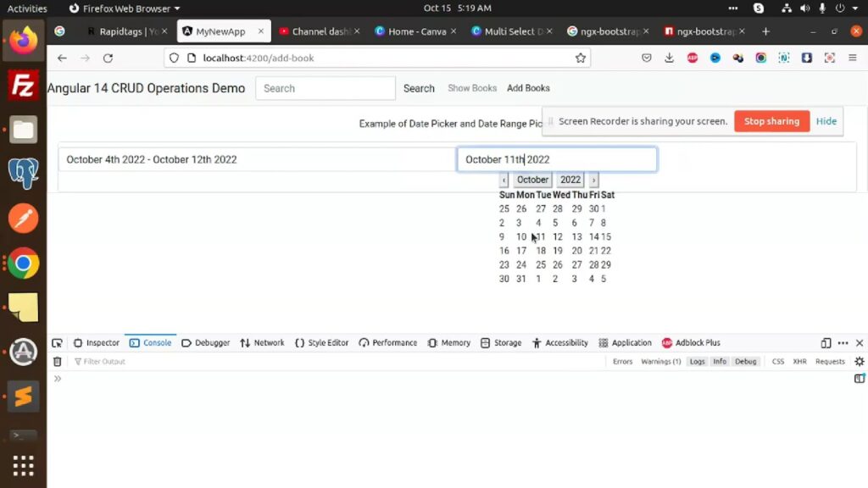The width and height of the screenshot is (868, 488).
Task: Toggle responsive design mode icon
Action: pyautogui.click(x=826, y=343)
